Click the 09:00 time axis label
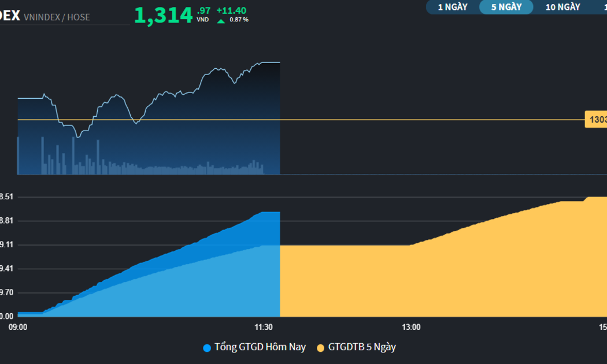607x364 pixels. tap(18, 327)
